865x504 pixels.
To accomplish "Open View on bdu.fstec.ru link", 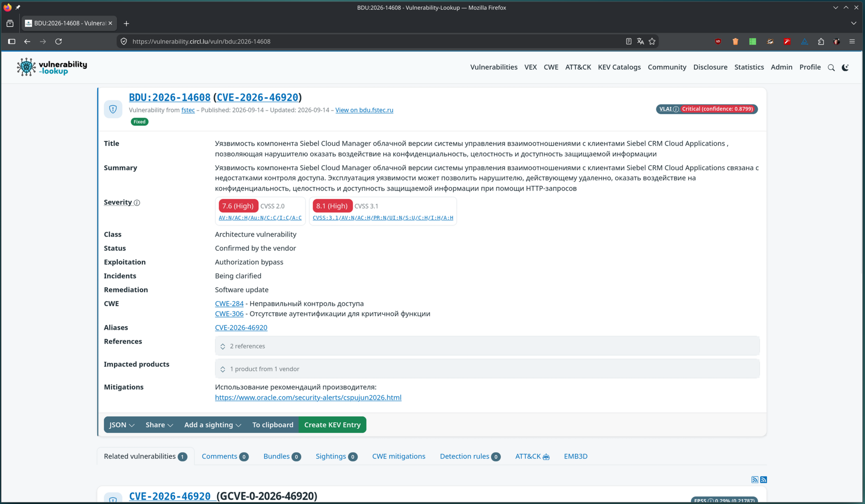I will pyautogui.click(x=364, y=110).
